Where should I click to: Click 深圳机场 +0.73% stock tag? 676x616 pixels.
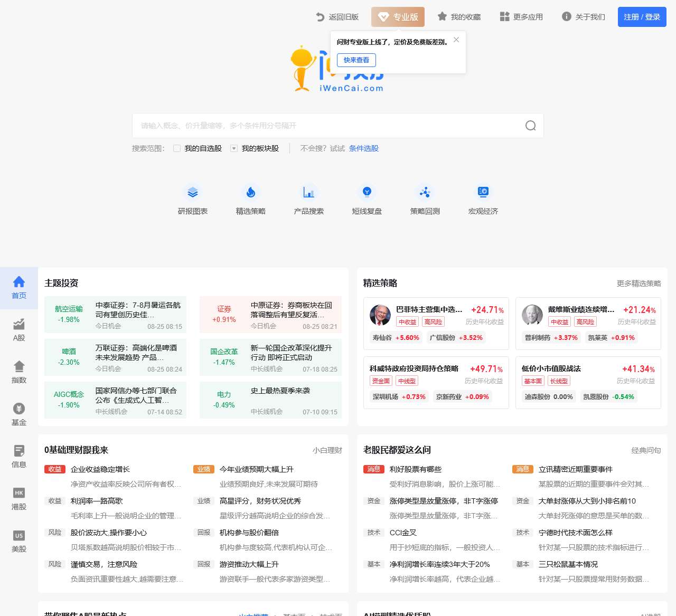[399, 397]
